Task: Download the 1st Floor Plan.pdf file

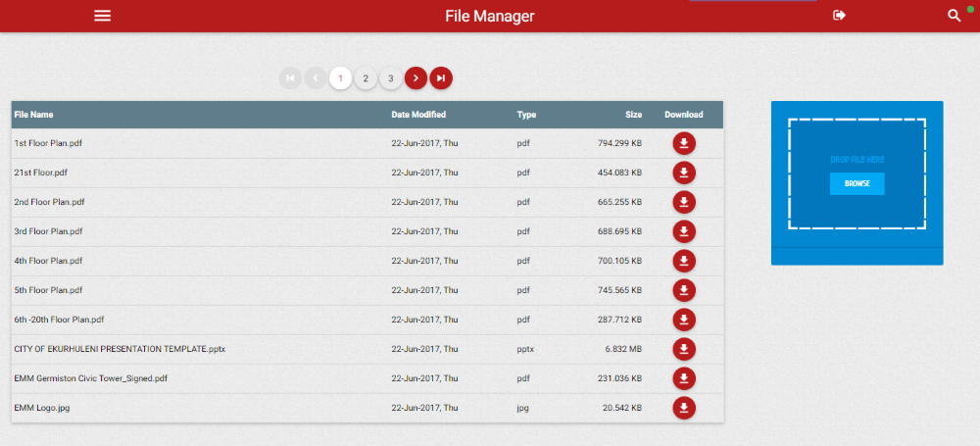Action: (684, 143)
